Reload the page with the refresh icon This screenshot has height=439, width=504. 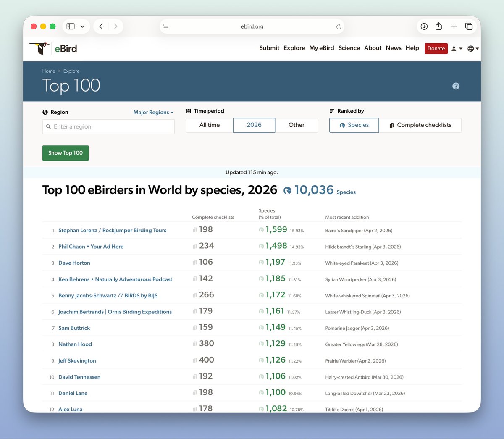339,26
